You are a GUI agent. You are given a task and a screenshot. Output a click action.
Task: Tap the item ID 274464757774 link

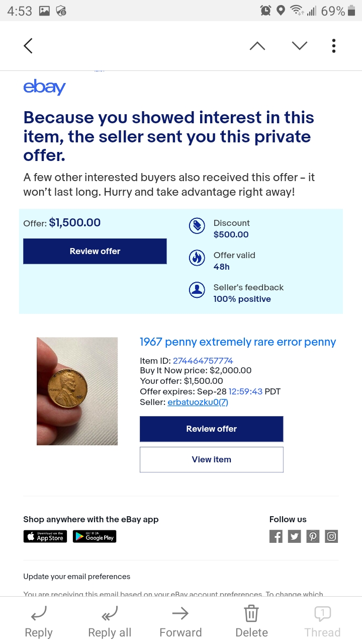coord(203,361)
